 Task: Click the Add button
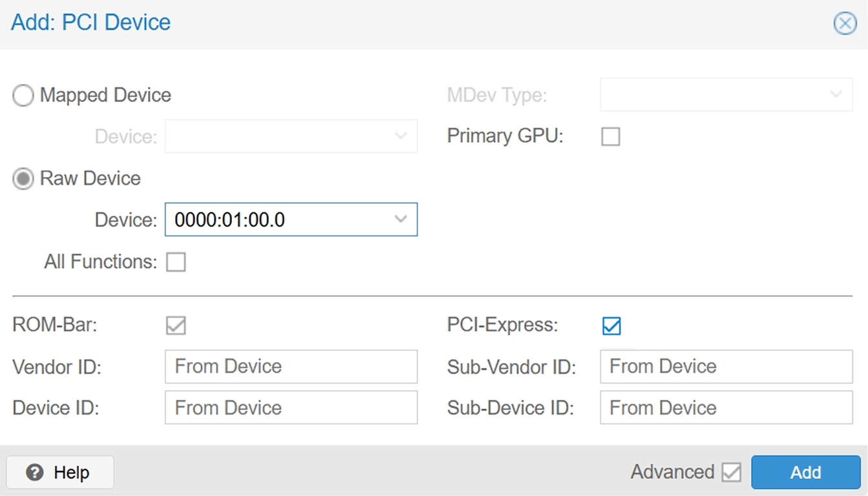click(805, 473)
